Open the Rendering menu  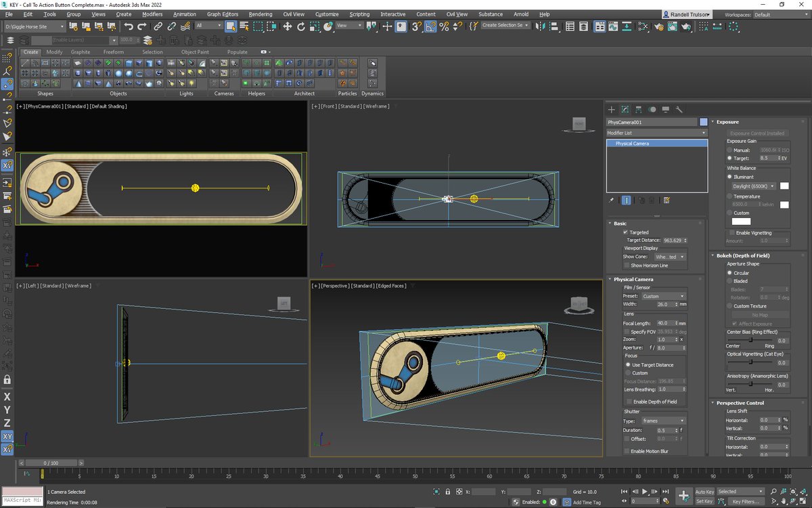(x=261, y=14)
